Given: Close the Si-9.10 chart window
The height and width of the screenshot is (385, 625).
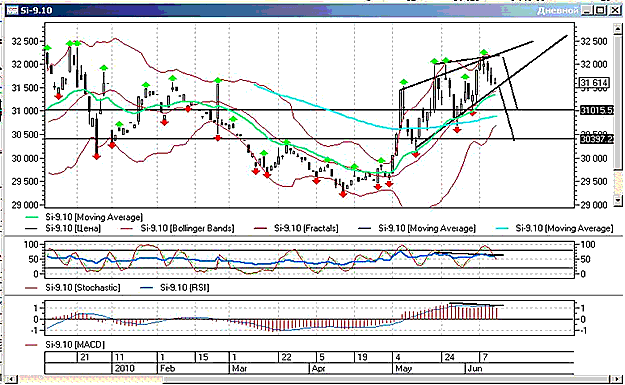Looking at the screenshot, I should (615, 10).
